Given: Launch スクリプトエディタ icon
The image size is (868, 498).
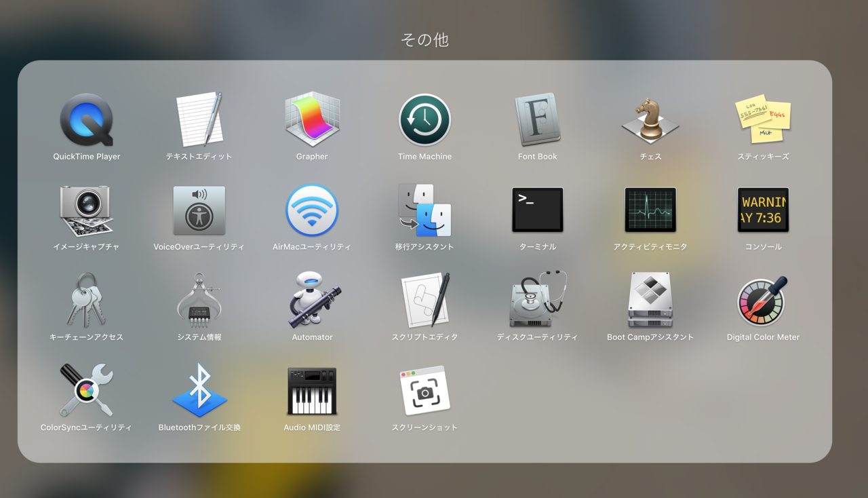Looking at the screenshot, I should pos(425,300).
